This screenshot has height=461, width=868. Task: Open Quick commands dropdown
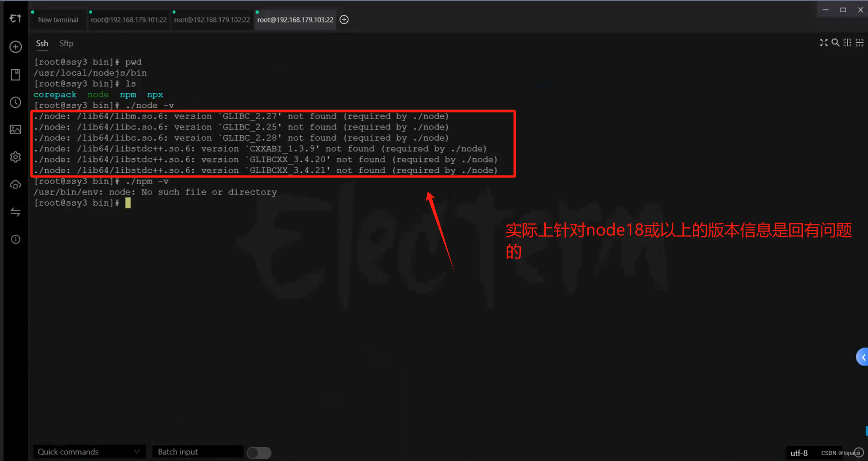[x=89, y=452]
